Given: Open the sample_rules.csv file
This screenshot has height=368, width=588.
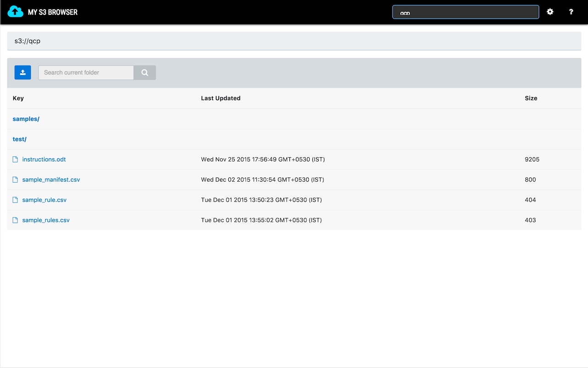Looking at the screenshot, I should click(x=46, y=220).
